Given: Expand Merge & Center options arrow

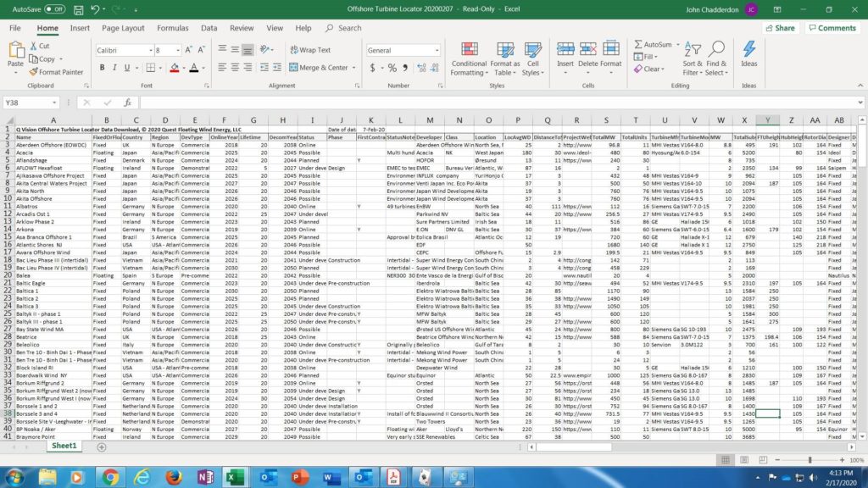Looking at the screenshot, I should [x=353, y=68].
